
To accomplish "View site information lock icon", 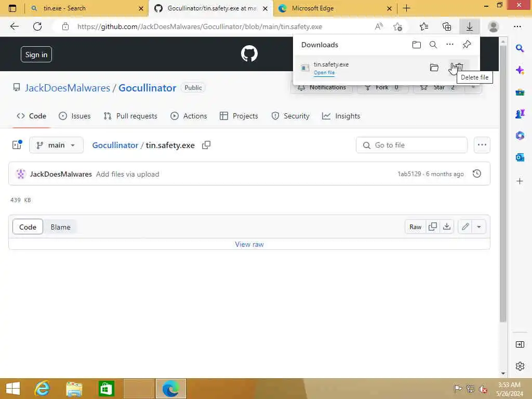I will click(65, 26).
